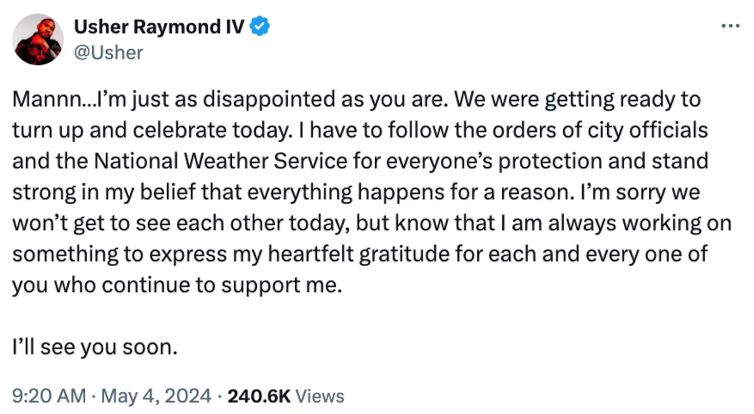754x414 pixels.
Task: Click the May 4, 2024 date
Action: tap(156, 396)
